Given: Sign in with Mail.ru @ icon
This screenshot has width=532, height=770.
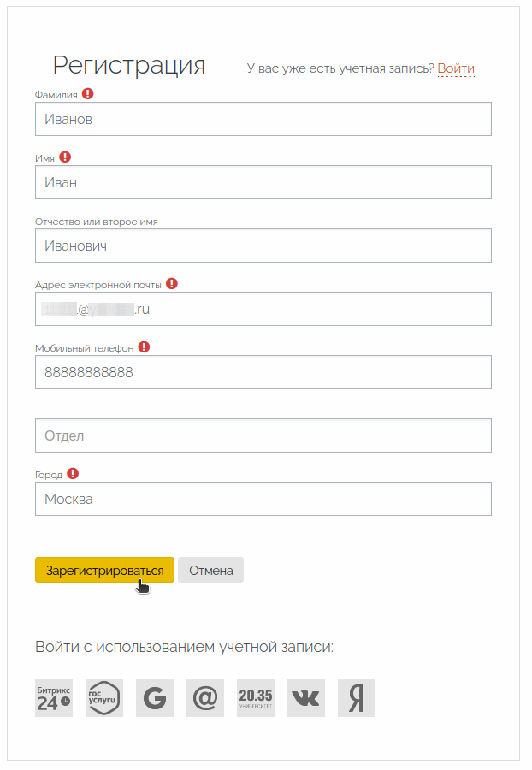Looking at the screenshot, I should [x=205, y=698].
